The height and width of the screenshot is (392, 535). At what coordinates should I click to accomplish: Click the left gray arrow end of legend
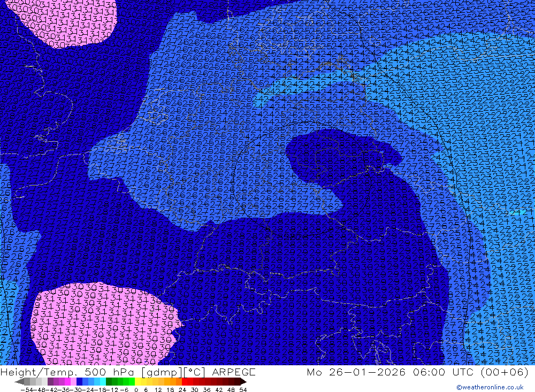(19, 382)
